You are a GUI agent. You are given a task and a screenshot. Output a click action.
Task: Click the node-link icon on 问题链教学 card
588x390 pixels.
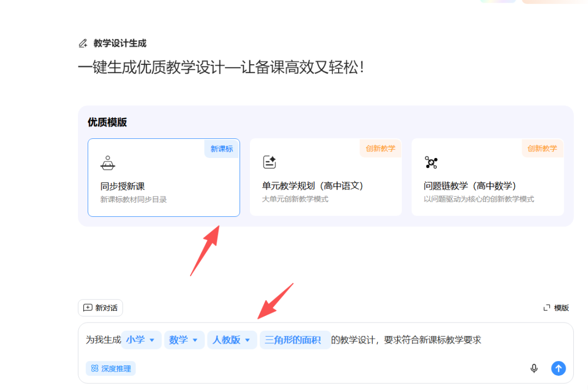tap(432, 162)
